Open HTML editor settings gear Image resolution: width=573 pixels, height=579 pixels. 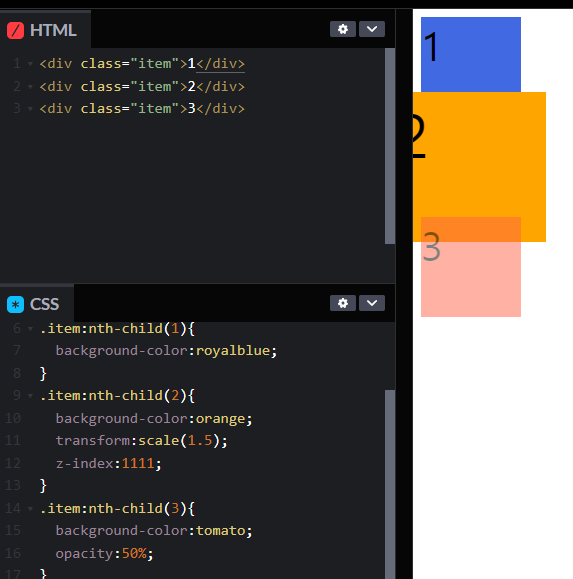coord(343,29)
